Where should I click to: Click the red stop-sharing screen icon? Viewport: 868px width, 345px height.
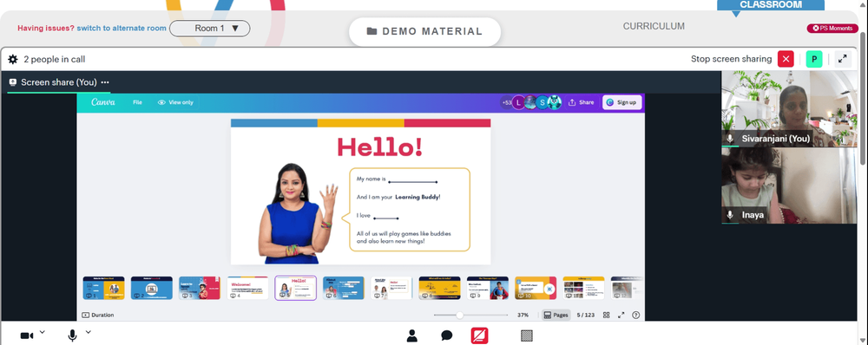point(479,335)
